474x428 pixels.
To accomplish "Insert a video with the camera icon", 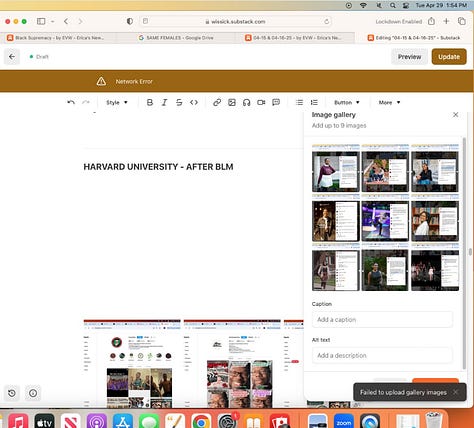I will (x=261, y=102).
